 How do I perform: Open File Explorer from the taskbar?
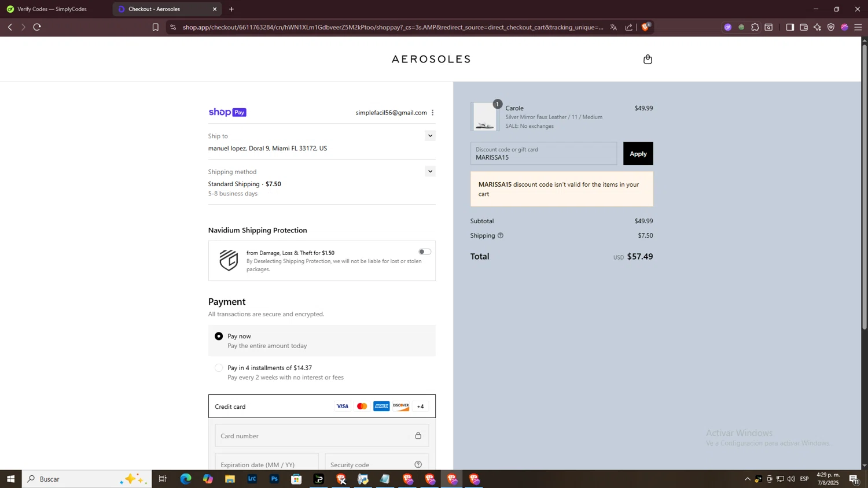(x=230, y=479)
